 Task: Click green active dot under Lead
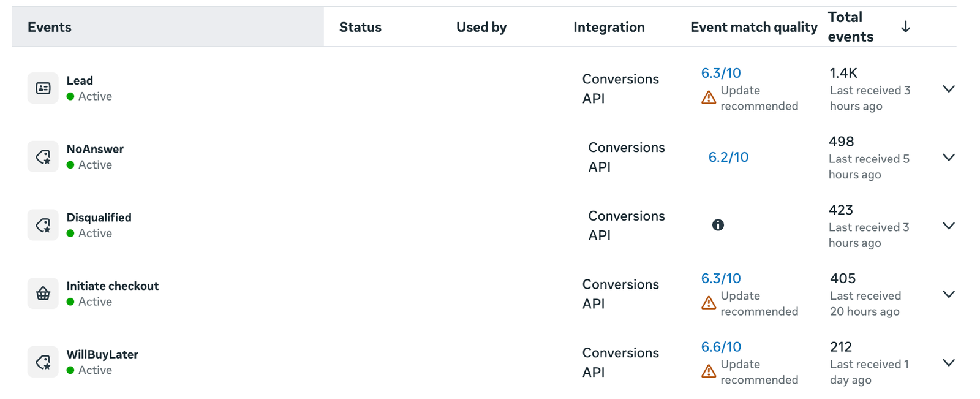pos(70,96)
